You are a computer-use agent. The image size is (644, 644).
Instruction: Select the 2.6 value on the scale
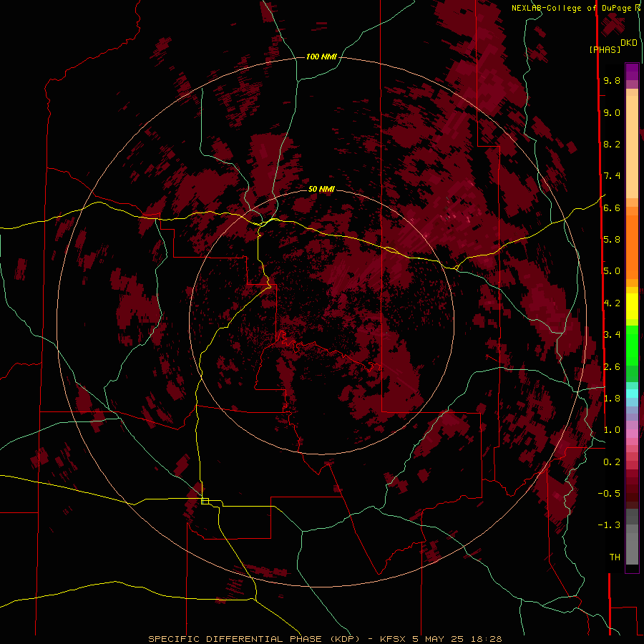(x=612, y=367)
